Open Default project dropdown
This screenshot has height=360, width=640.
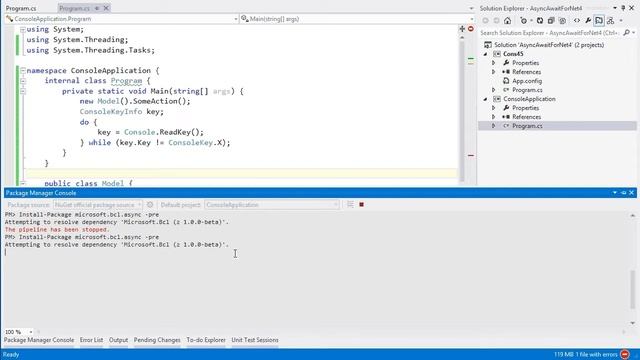point(271,205)
